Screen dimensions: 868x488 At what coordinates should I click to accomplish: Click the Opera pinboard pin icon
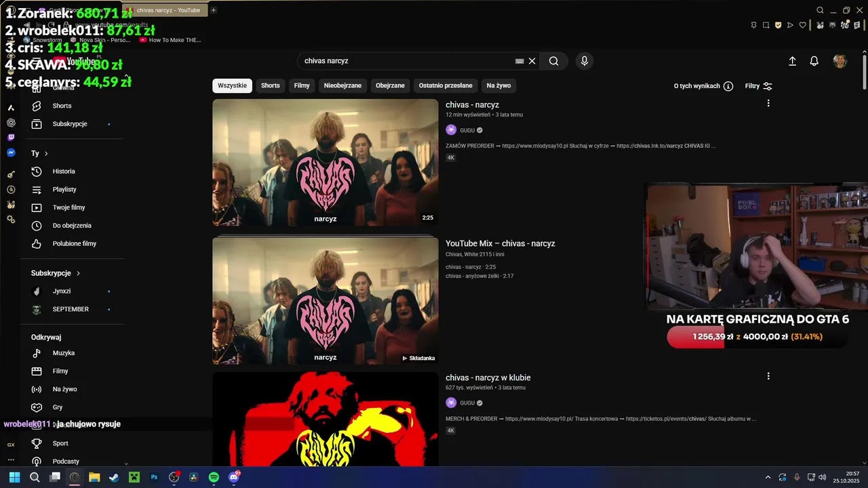coord(754,25)
